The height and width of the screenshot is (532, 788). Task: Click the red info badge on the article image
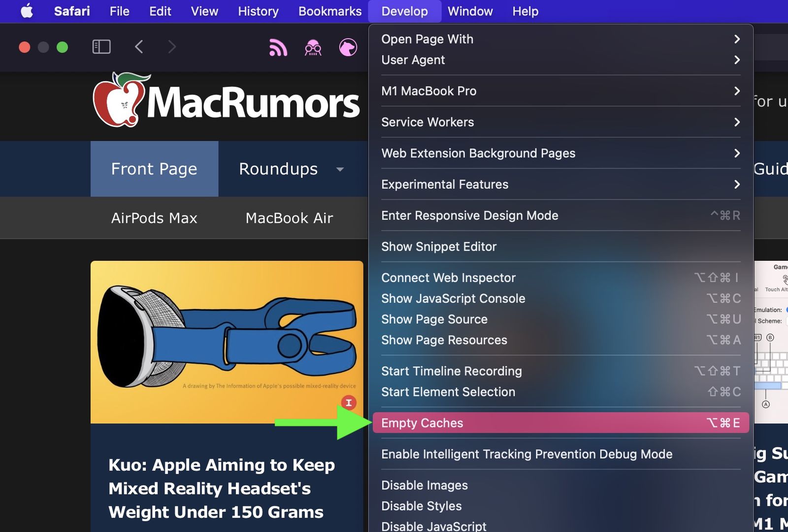click(349, 403)
